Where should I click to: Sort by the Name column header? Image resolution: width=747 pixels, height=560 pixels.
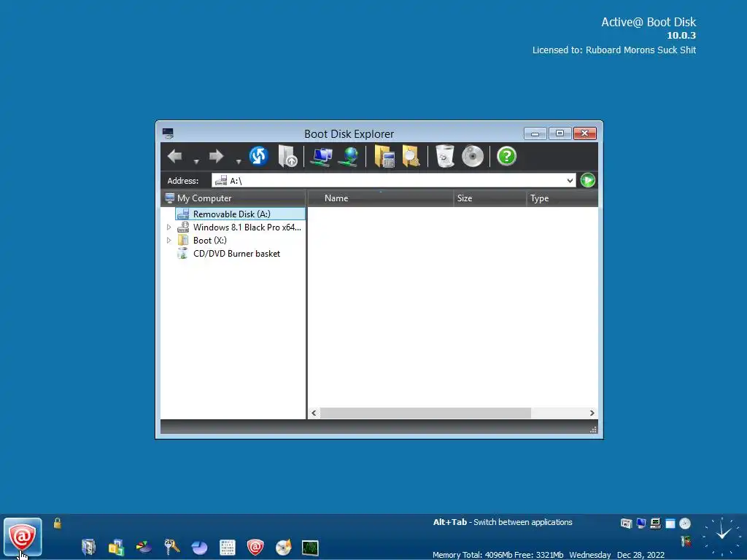pyautogui.click(x=381, y=198)
